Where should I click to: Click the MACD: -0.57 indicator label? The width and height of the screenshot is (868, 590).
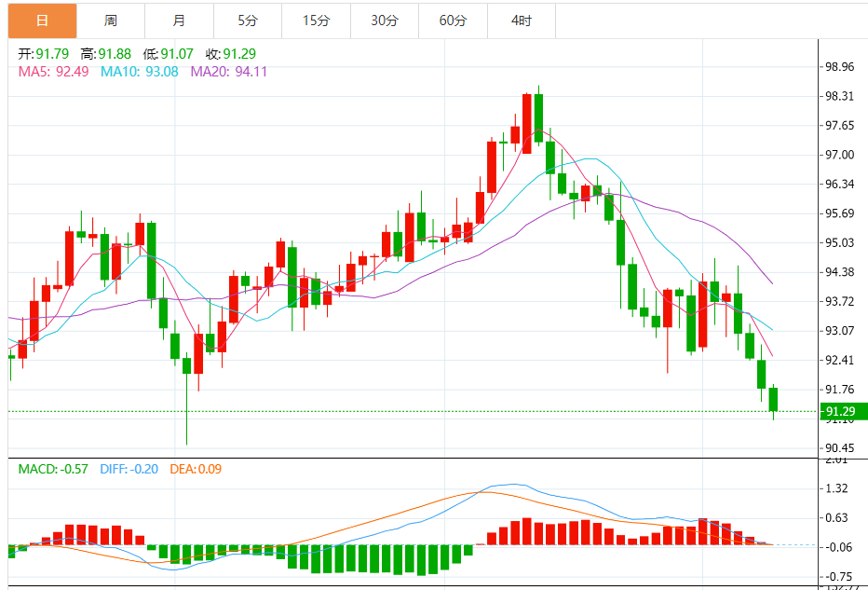53,469
